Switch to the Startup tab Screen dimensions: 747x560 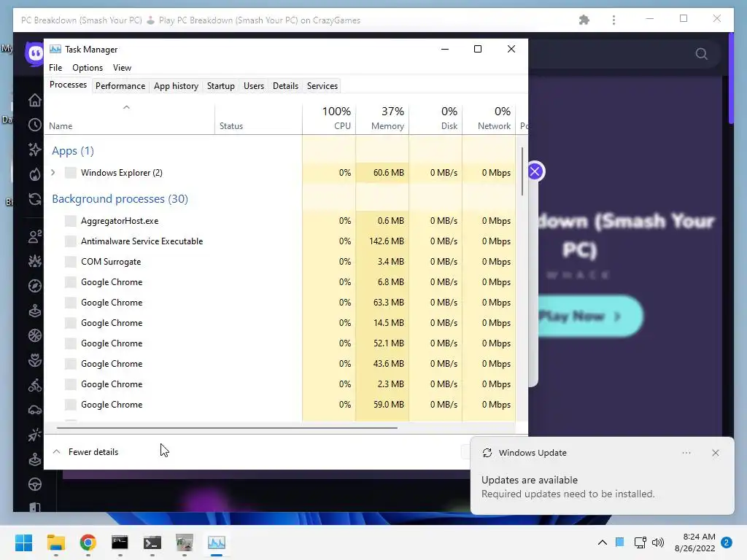point(220,86)
